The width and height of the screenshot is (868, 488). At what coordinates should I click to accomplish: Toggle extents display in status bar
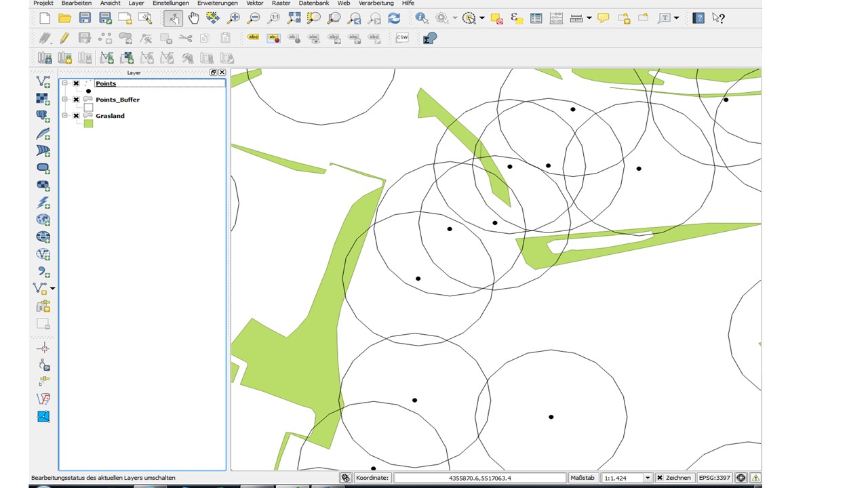pos(345,478)
